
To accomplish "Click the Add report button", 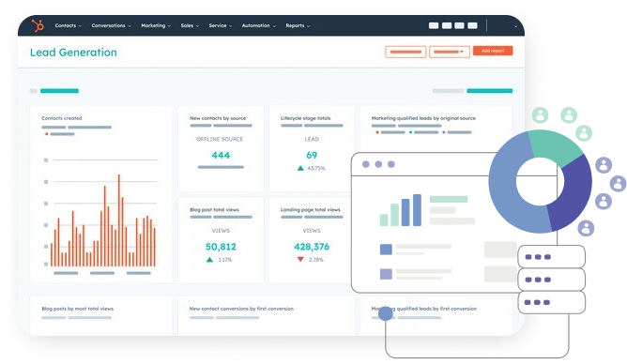I will tap(493, 52).
